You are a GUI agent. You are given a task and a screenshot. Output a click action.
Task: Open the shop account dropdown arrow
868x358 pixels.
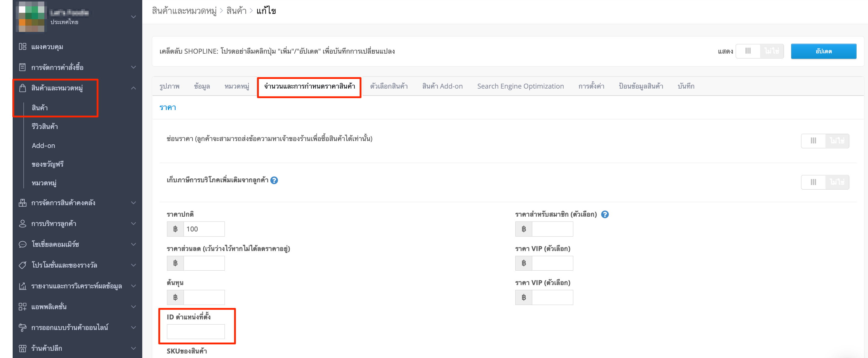134,17
